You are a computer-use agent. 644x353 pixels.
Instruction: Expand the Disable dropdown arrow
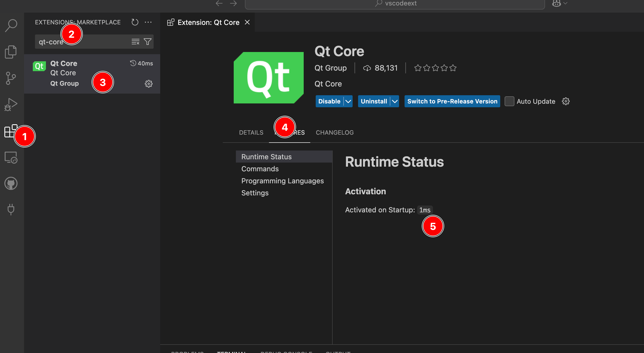(x=348, y=101)
